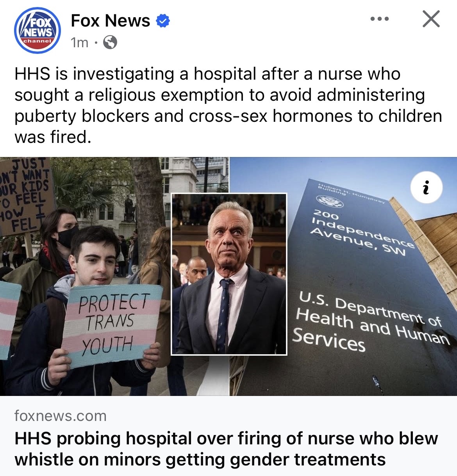This screenshot has width=457, height=476.
Task: Open headline "HHS probing hospital over firing"
Action: tap(226, 449)
